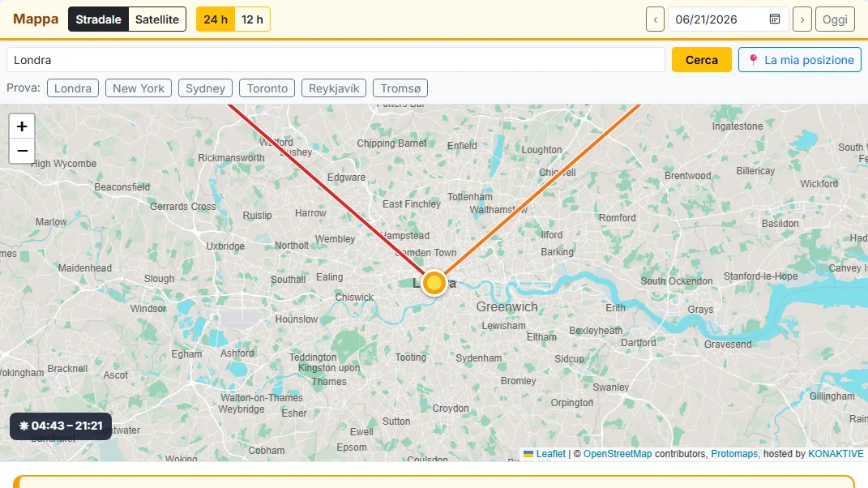868x488 pixels.
Task: Open the OpenStreetMap attribution link
Action: 618,454
